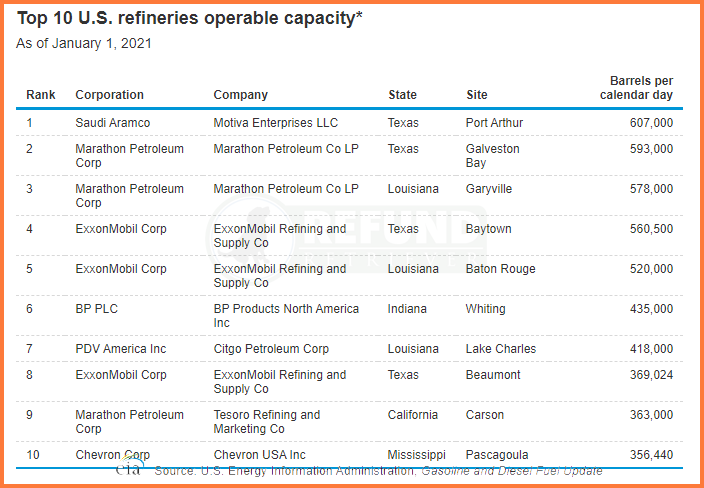The width and height of the screenshot is (704, 488).
Task: Select the Corporation column header
Action: coord(110,95)
